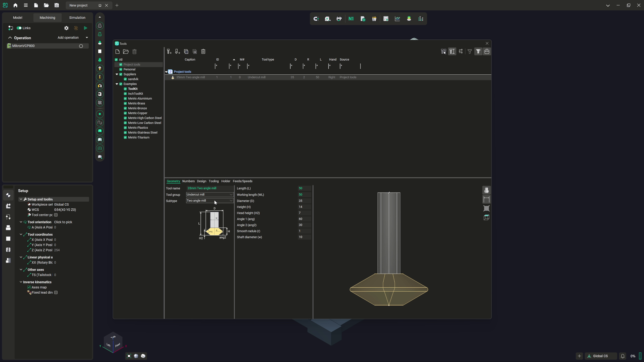Select the 35mm Two angle mill row
644x362 pixels.
190,77
